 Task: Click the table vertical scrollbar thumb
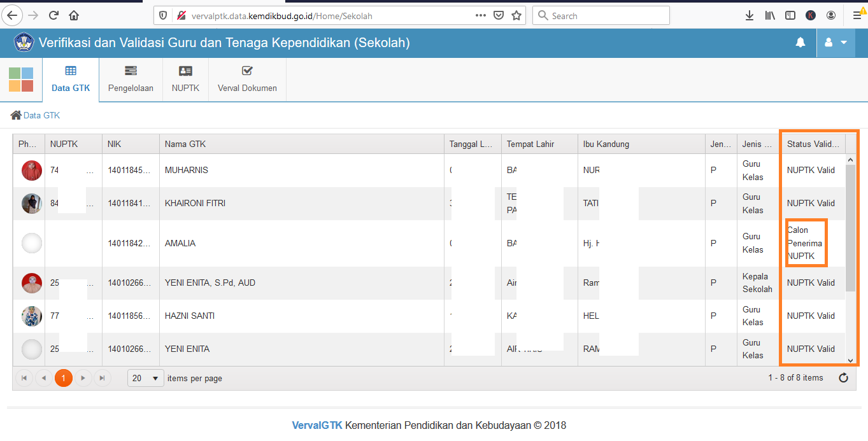tap(850, 227)
